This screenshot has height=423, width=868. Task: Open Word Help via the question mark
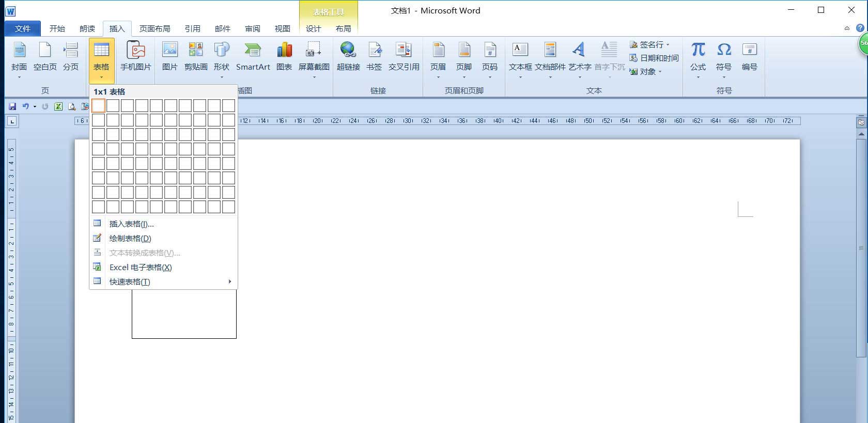(x=860, y=28)
